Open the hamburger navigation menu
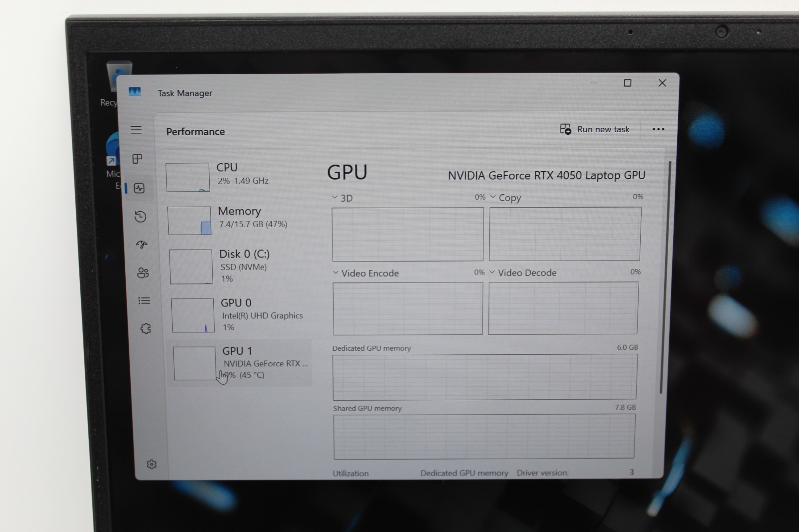The width and height of the screenshot is (799, 532). coord(136,130)
